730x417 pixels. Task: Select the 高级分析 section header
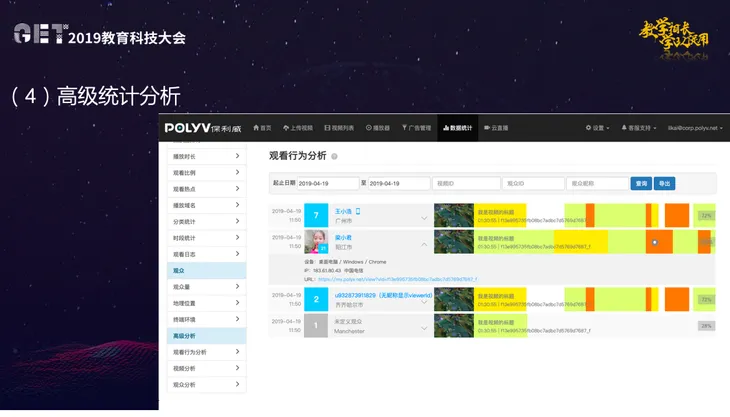point(206,336)
